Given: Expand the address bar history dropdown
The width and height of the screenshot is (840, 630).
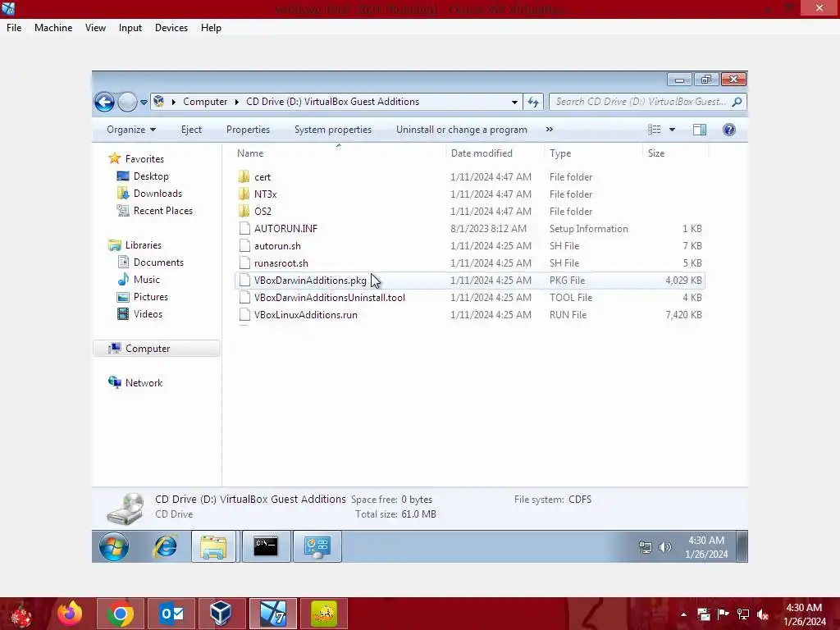Looking at the screenshot, I should point(514,102).
